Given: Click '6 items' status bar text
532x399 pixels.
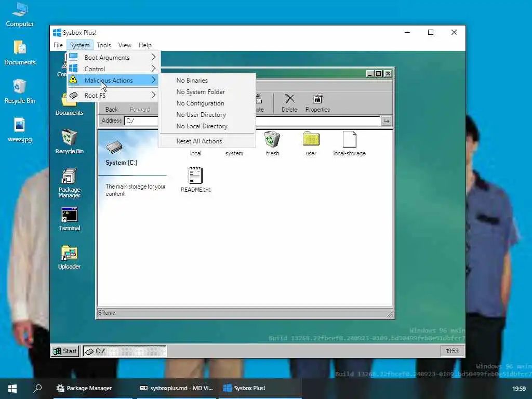Looking at the screenshot, I should [x=107, y=313].
